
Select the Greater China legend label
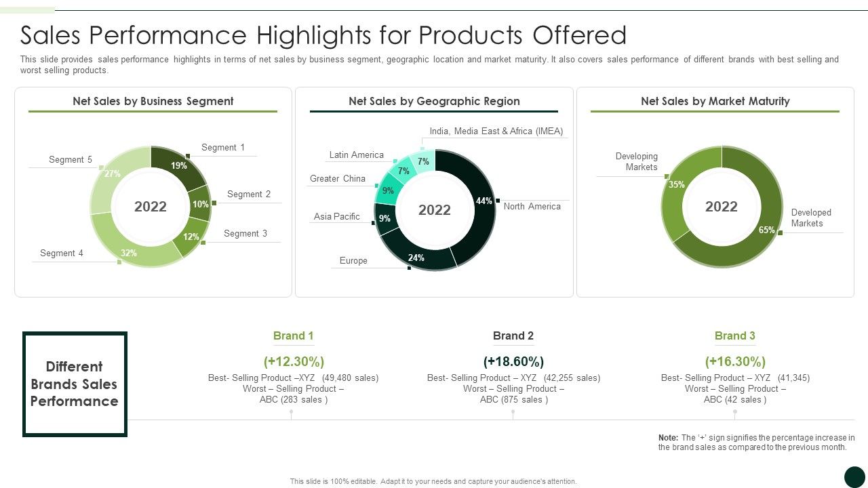point(338,179)
